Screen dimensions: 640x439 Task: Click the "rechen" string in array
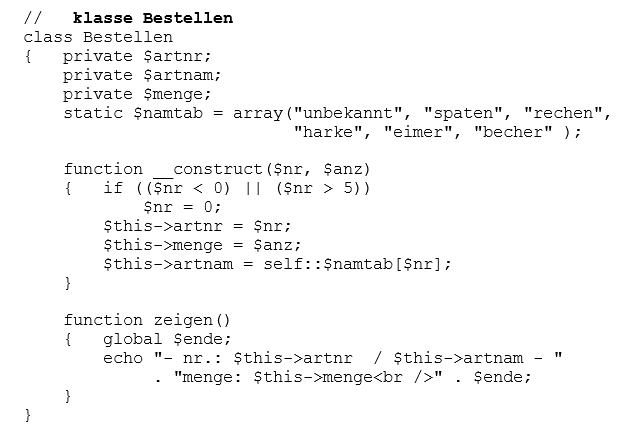pos(566,113)
